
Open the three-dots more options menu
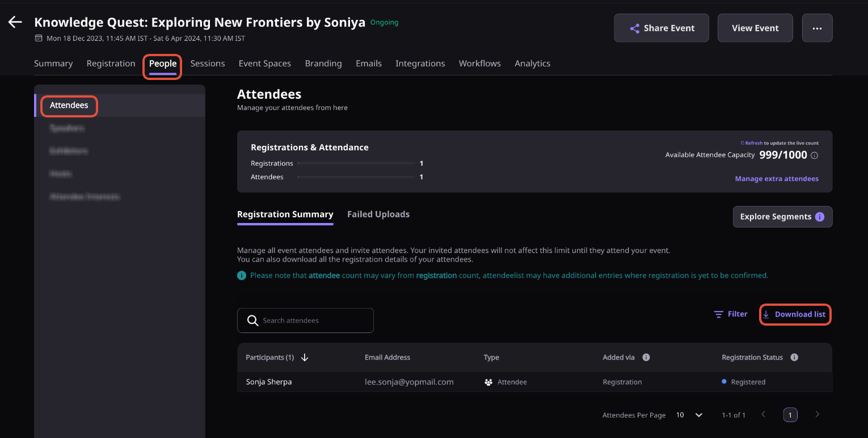point(817,28)
